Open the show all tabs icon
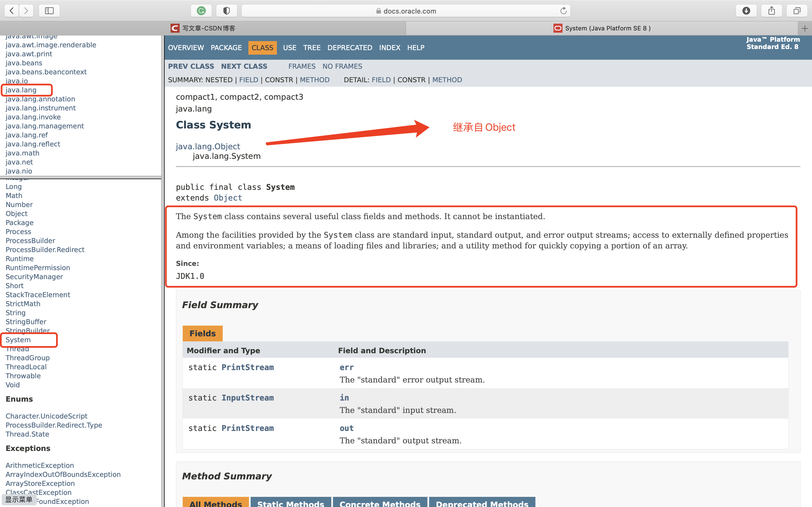Image resolution: width=812 pixels, height=507 pixels. click(x=797, y=11)
